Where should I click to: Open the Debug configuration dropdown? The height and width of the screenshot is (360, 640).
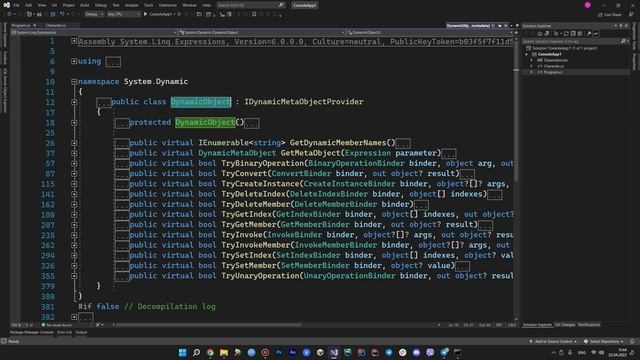[x=94, y=14]
